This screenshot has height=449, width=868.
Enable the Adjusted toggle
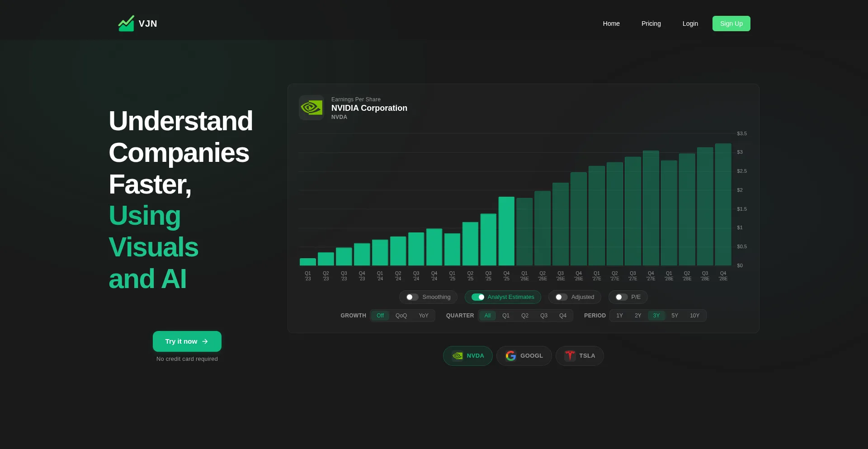pos(561,297)
